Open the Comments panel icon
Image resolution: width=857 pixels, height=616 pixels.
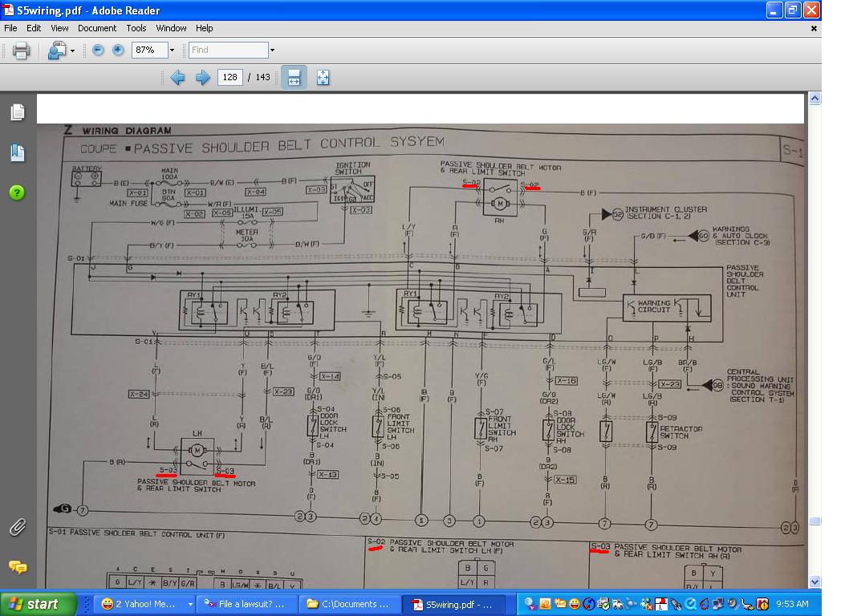17,567
